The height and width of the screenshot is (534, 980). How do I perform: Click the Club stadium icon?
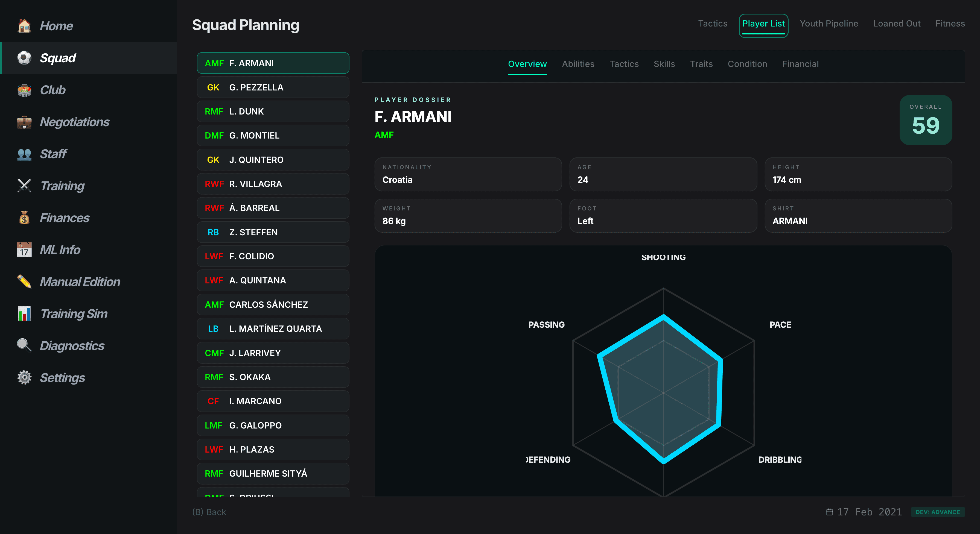[24, 90]
